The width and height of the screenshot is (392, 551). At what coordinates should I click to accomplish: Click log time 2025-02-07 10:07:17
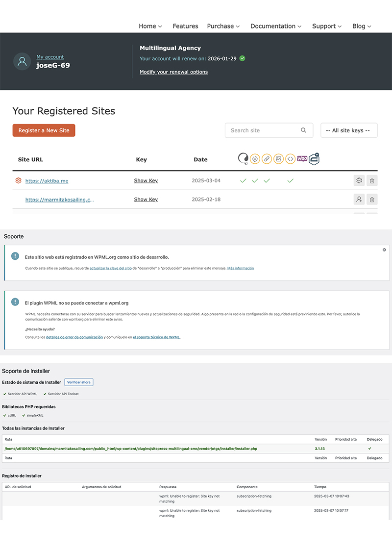pos(331,511)
